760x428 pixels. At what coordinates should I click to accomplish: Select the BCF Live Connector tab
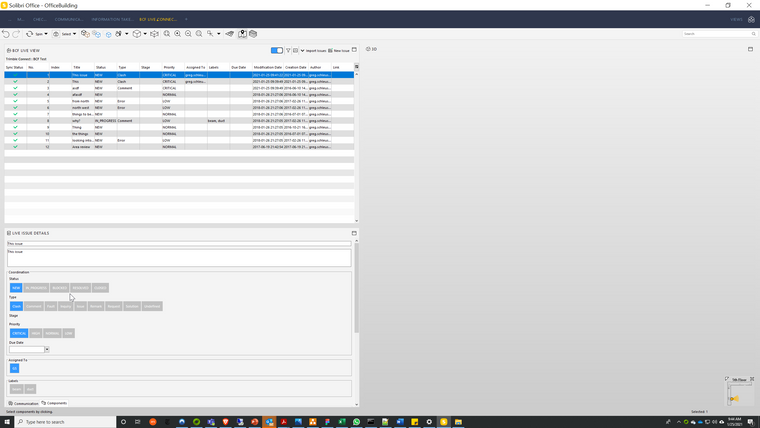(158, 19)
